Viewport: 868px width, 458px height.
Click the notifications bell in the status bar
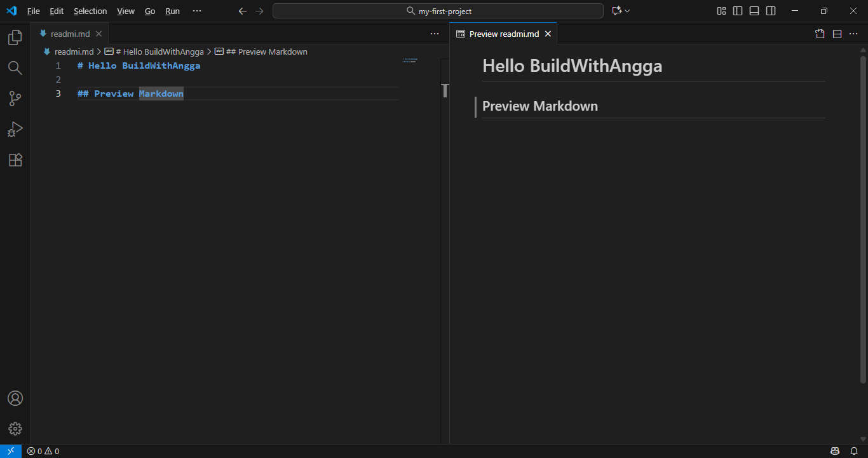coord(853,450)
